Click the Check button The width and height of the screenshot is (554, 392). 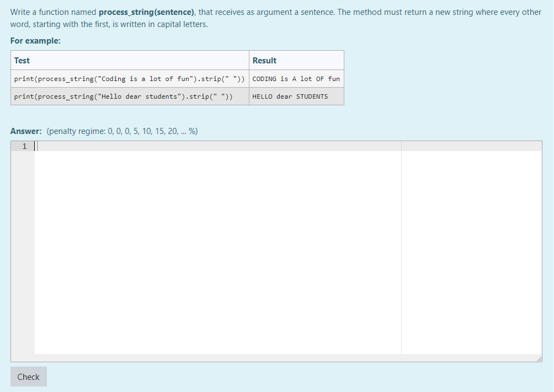(28, 377)
